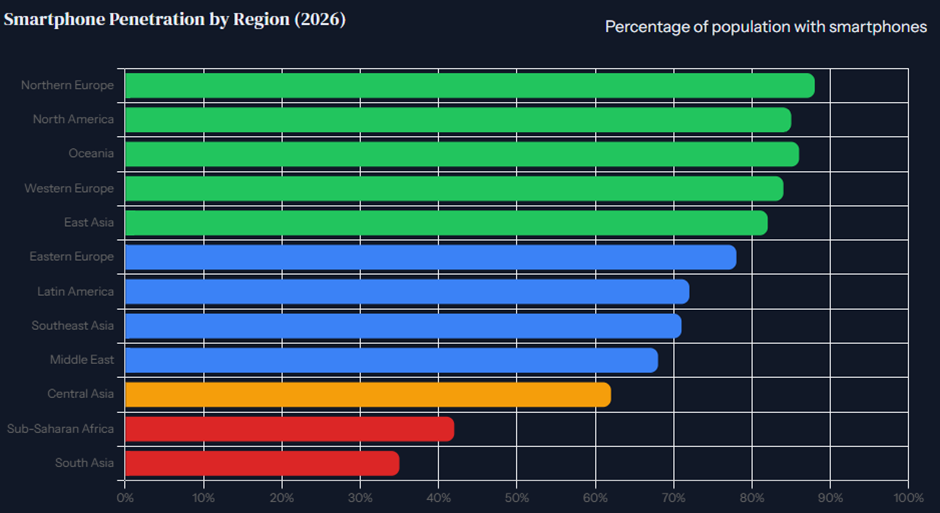
Task: Click the Oceania bar
Action: coord(462,154)
